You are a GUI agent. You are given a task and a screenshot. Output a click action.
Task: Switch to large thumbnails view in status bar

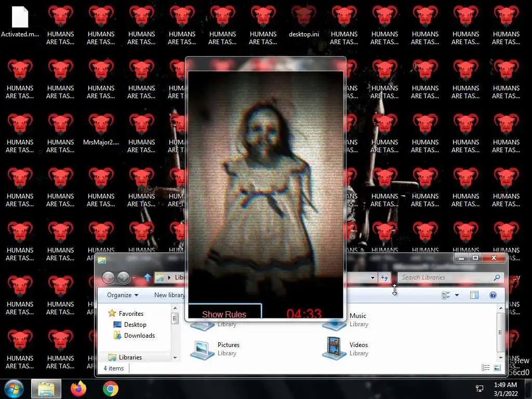(497, 368)
